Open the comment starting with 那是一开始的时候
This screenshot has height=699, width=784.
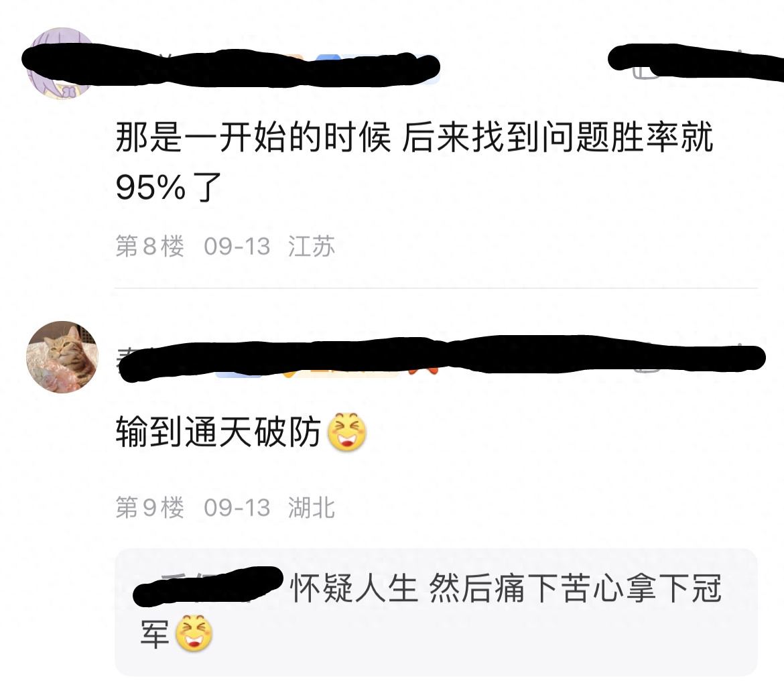tap(414, 162)
